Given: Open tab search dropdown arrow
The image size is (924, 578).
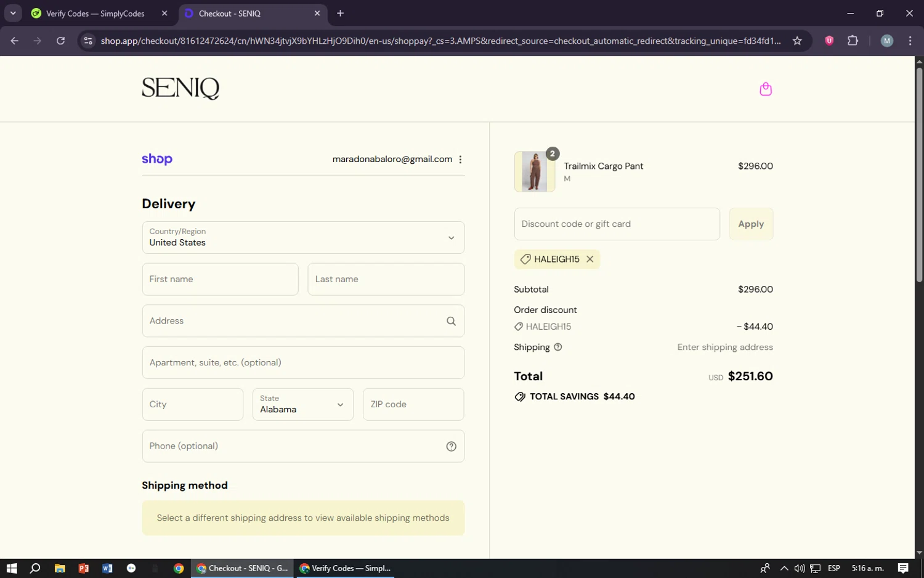Looking at the screenshot, I should 13,13.
